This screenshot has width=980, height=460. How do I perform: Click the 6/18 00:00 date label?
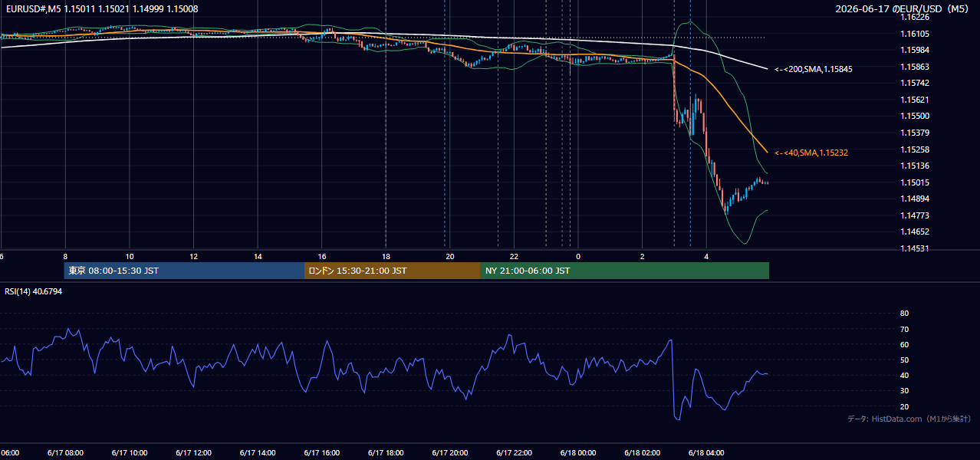tap(578, 453)
